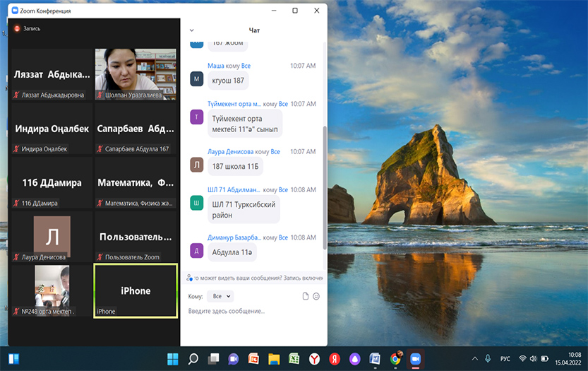Click sender name Лаура Денисова in chat
Image resolution: width=588 pixels, height=371 pixels.
pyautogui.click(x=230, y=152)
